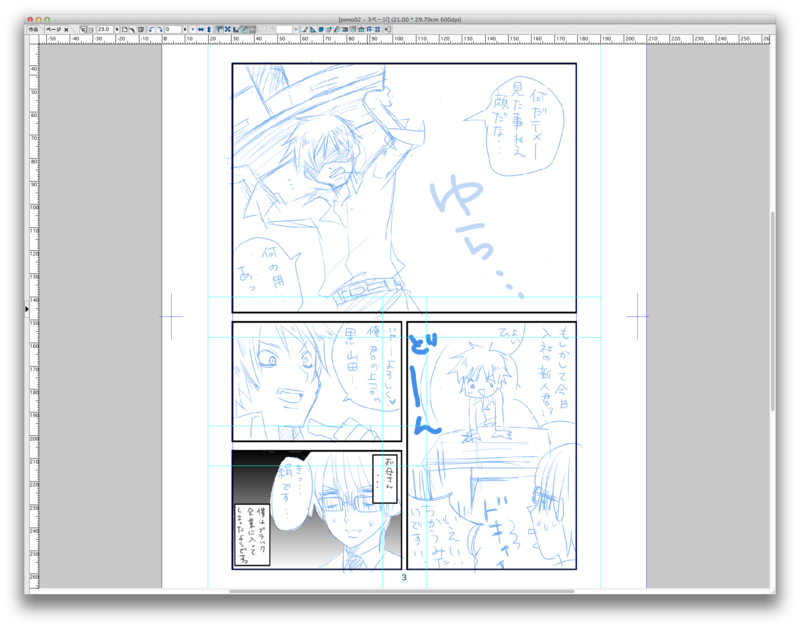
Task: Toggle the highlighted snap icon in the toolbar
Action: click(x=244, y=30)
